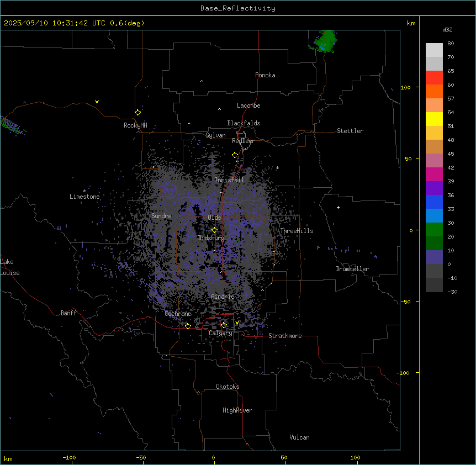
Task: Click the Calgary city label
Action: (220, 333)
